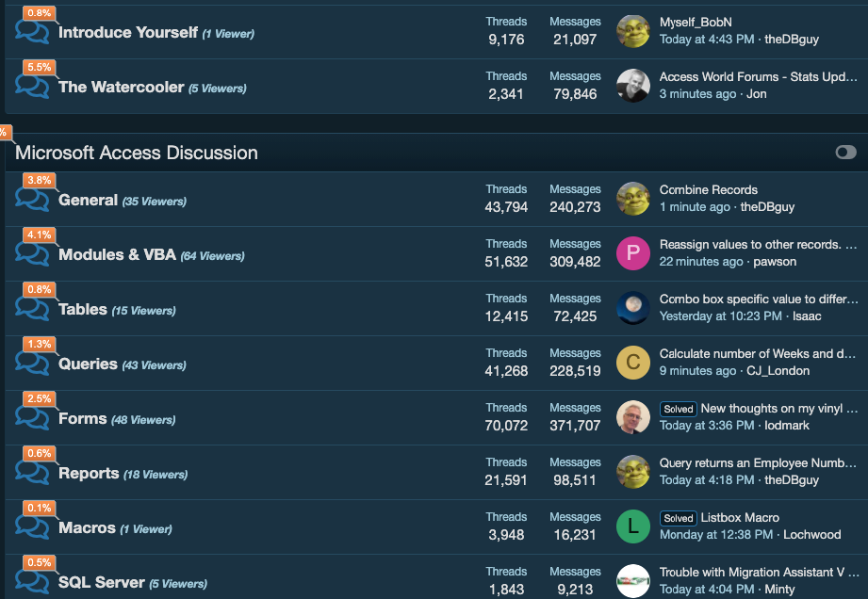Open the Introduce Yourself forum

click(128, 33)
